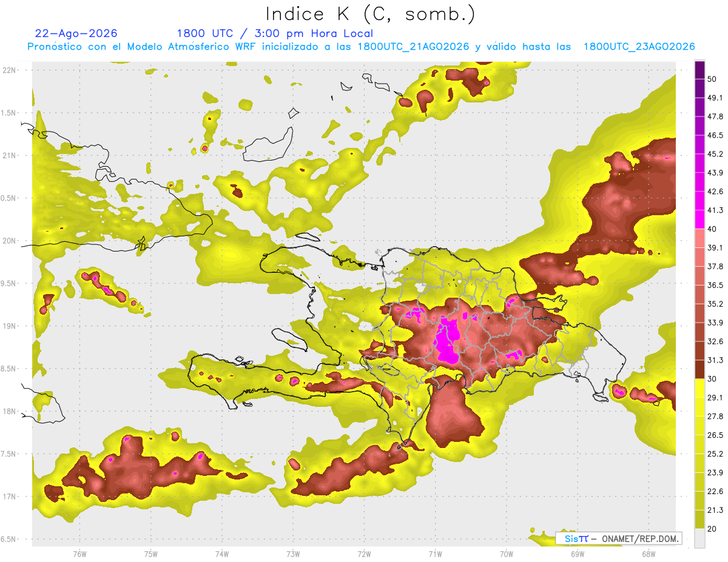This screenshot has height=562, width=728.
Task: Click the "22.6" color scale value
Action: (715, 492)
